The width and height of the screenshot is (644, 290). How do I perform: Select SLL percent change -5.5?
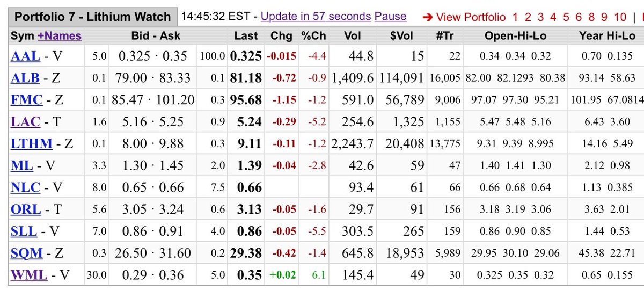click(317, 231)
